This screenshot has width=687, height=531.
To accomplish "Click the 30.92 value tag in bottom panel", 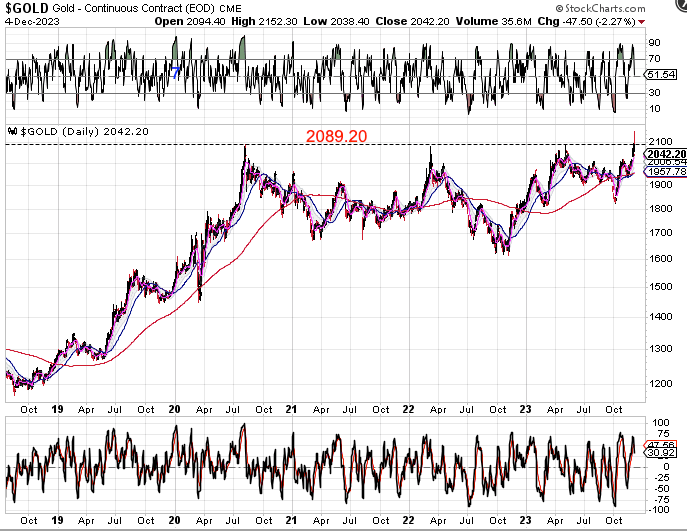I will point(663,454).
